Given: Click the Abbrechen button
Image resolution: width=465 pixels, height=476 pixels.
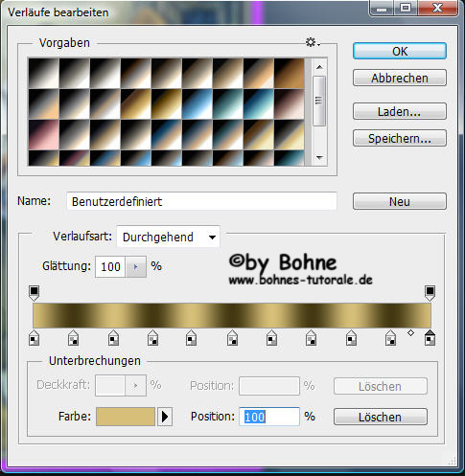Looking at the screenshot, I should [400, 78].
